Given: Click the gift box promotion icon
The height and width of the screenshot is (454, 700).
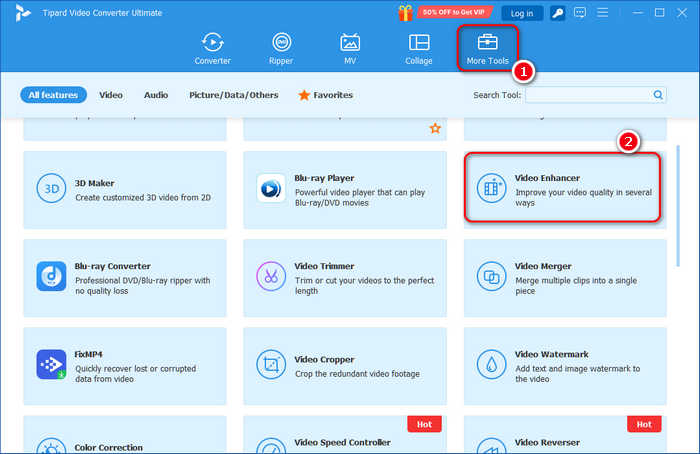Looking at the screenshot, I should coord(405,13).
